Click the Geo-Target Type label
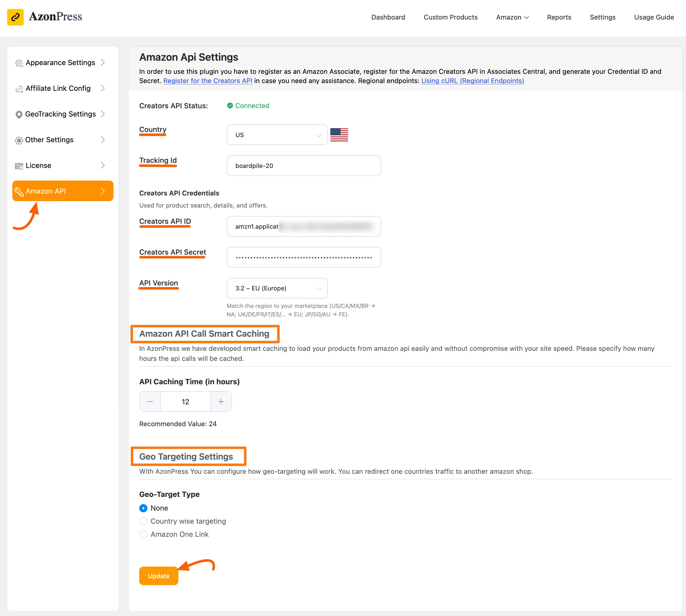The image size is (686, 616). (169, 495)
